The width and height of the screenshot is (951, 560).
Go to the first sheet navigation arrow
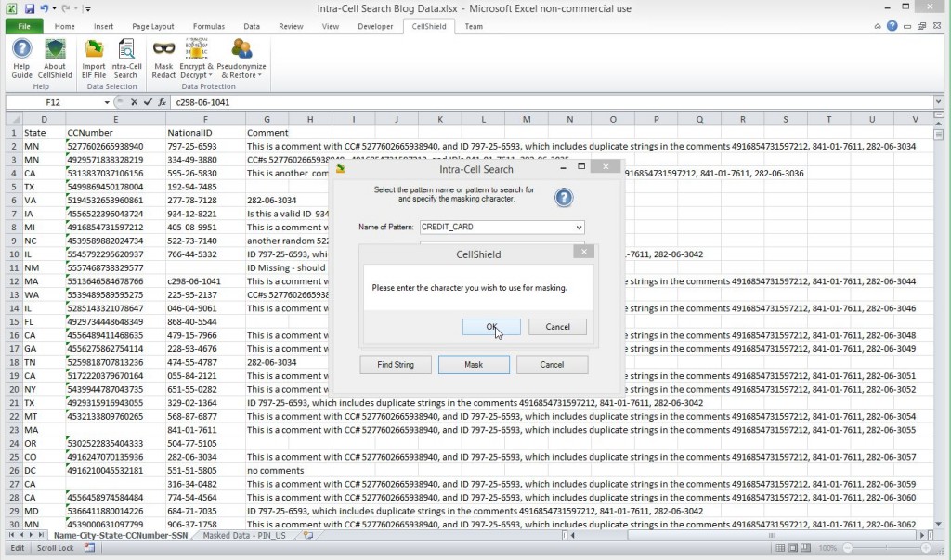pyautogui.click(x=12, y=535)
